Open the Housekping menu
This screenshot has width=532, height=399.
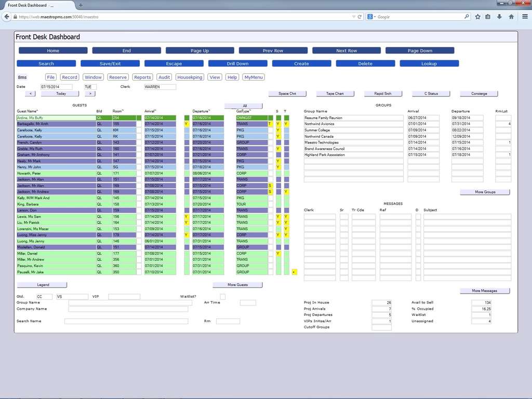(x=190, y=77)
